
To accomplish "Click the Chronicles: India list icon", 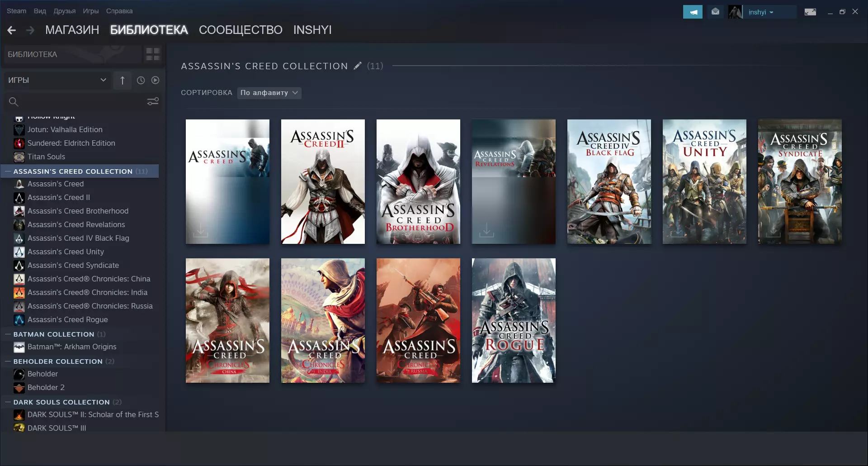I will pyautogui.click(x=19, y=293).
